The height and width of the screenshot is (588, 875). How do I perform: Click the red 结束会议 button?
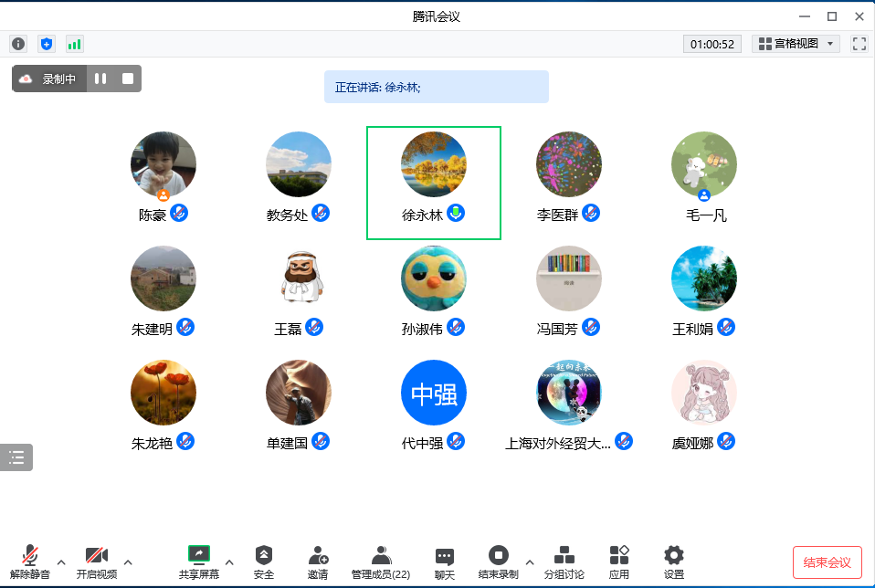tap(827, 562)
